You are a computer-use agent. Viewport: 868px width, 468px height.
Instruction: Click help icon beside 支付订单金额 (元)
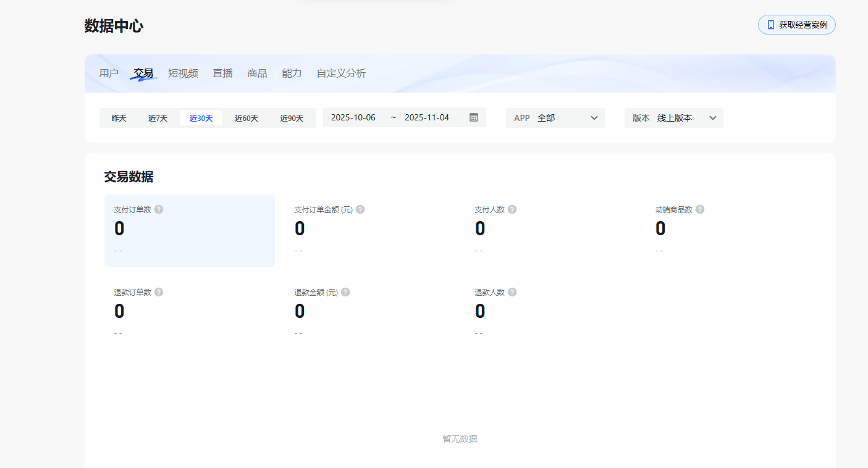pyautogui.click(x=360, y=209)
